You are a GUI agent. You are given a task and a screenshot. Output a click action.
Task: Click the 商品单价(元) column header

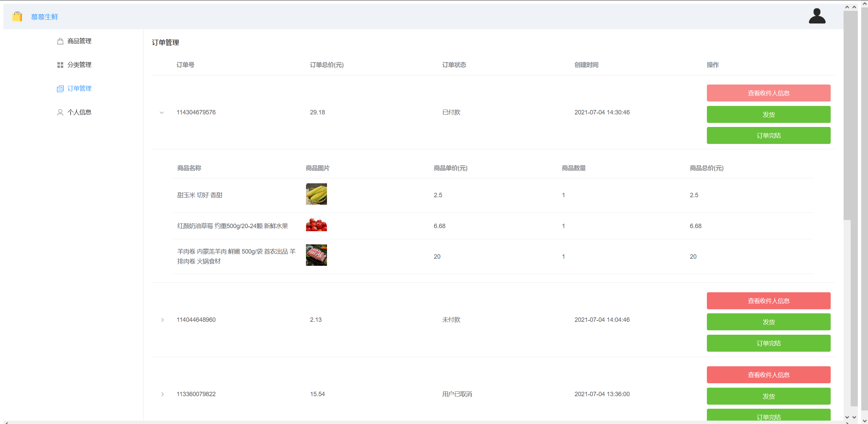(450, 168)
